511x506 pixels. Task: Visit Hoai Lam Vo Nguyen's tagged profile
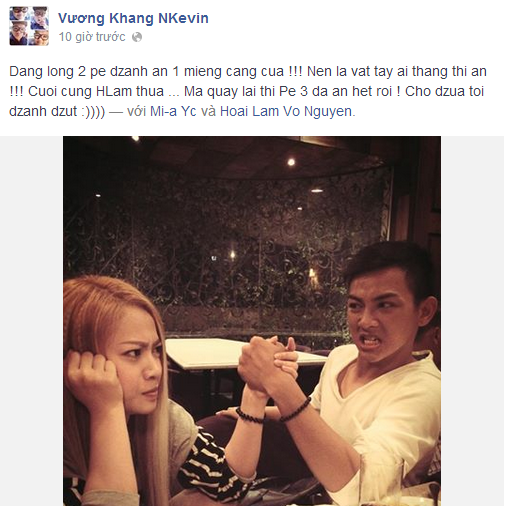(286, 111)
